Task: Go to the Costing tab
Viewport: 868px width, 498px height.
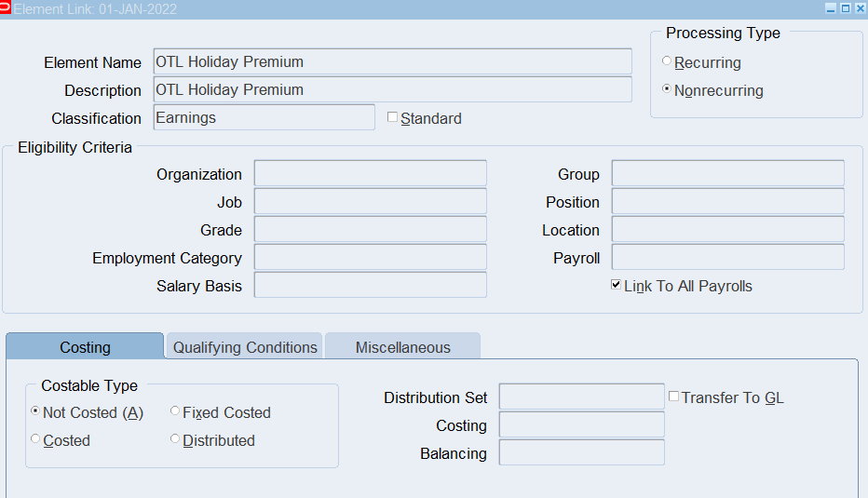Action: click(85, 347)
